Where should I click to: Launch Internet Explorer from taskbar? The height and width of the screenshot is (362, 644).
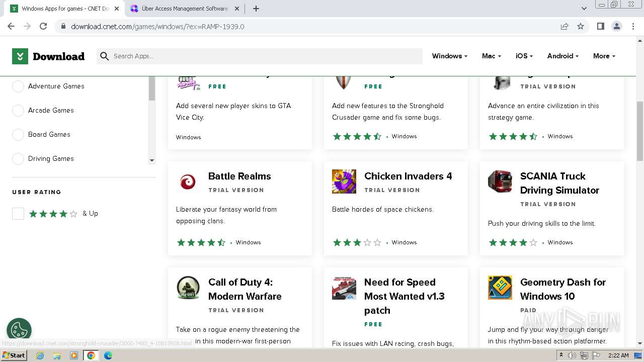(40, 355)
